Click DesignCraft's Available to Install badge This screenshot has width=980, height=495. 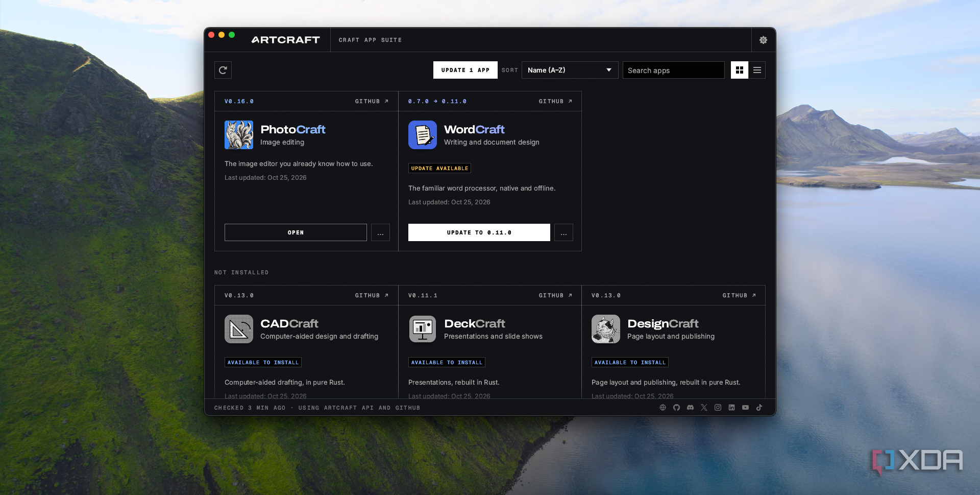[630, 362]
